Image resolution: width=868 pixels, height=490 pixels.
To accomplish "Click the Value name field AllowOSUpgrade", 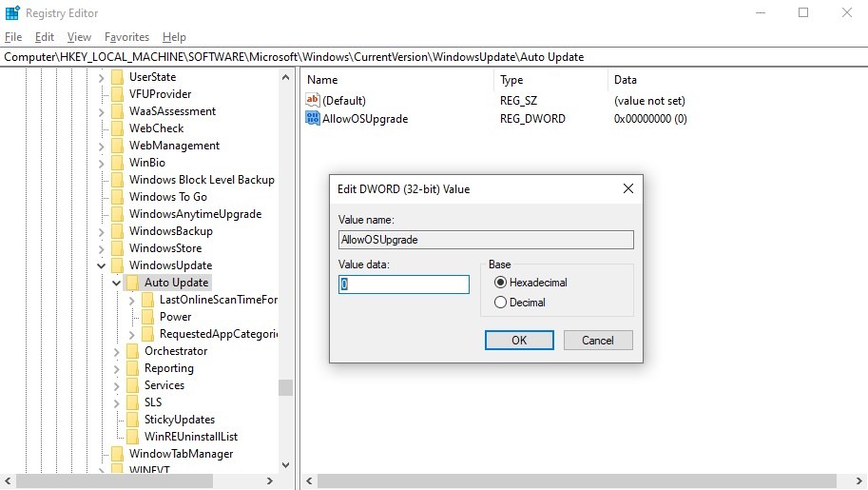I will [x=486, y=240].
